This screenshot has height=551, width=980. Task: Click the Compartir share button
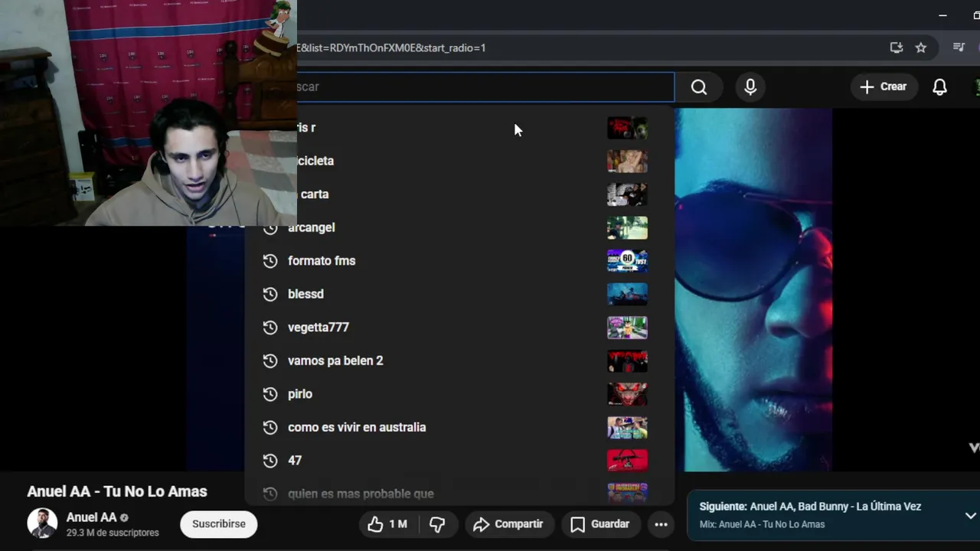[x=508, y=524]
